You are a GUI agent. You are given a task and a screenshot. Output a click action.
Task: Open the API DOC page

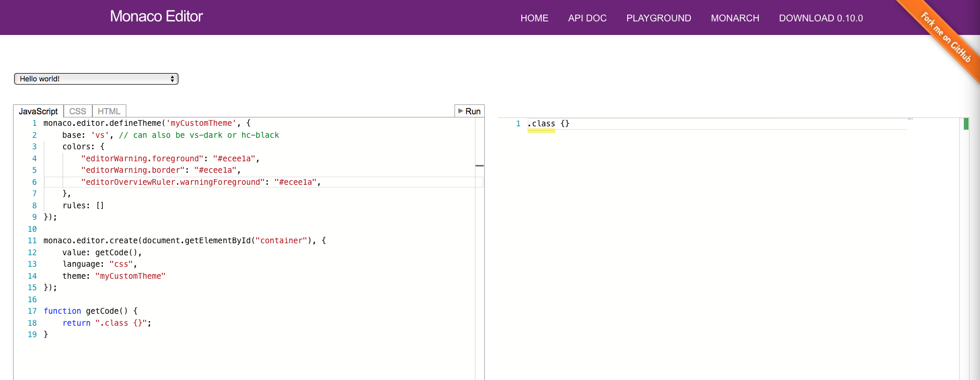(x=588, y=18)
